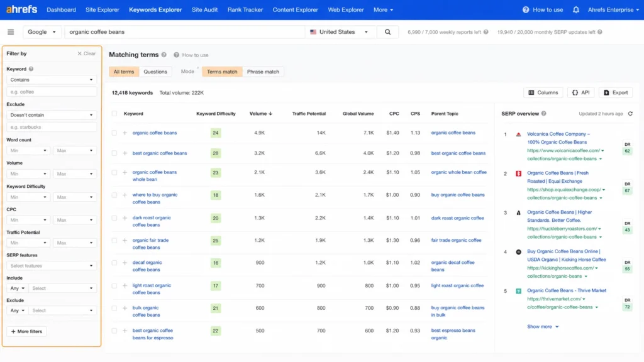
Task: Open the 'organic coffee beans' keyword link
Action: (155, 133)
